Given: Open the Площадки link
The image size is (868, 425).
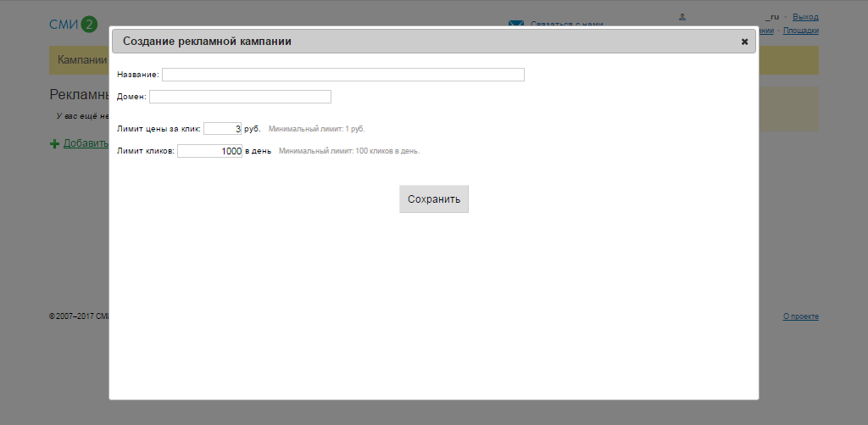Looking at the screenshot, I should [800, 31].
